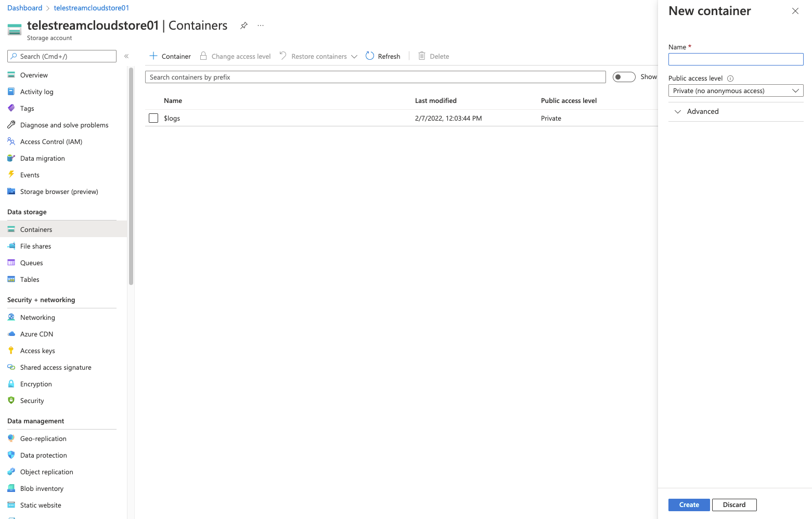Click the Overview sidebar icon
The image size is (812, 519).
pyautogui.click(x=11, y=75)
